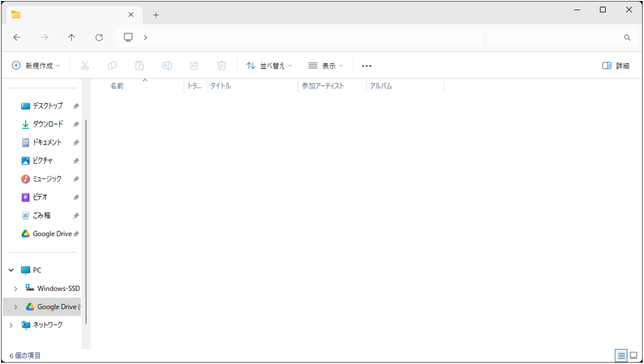Toggle the 詳細 details pane
Screen dimensions: 644x364
(616, 65)
